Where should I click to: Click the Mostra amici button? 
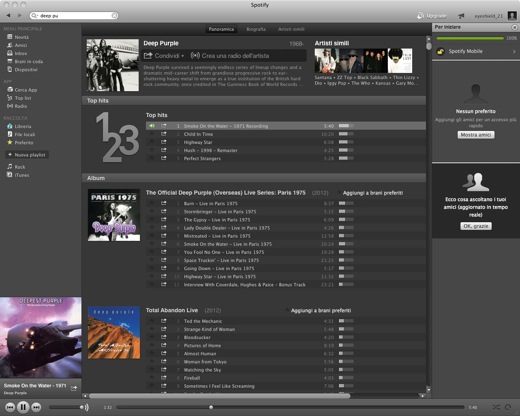476,135
